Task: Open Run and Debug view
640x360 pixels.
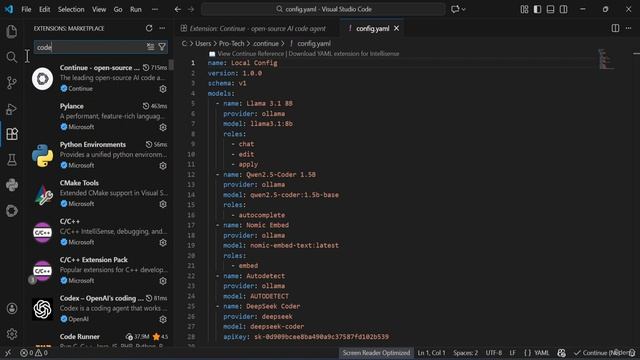Action: (x=12, y=109)
